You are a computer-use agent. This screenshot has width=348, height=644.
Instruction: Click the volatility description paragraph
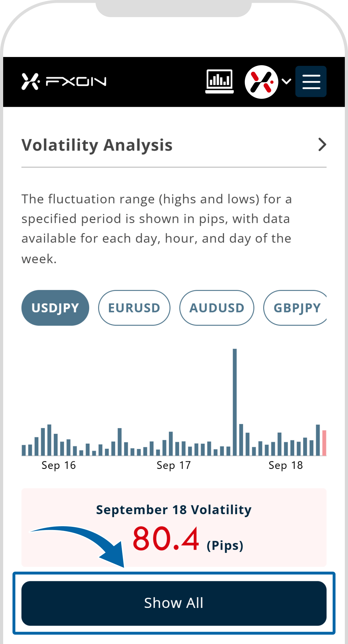coord(157,229)
